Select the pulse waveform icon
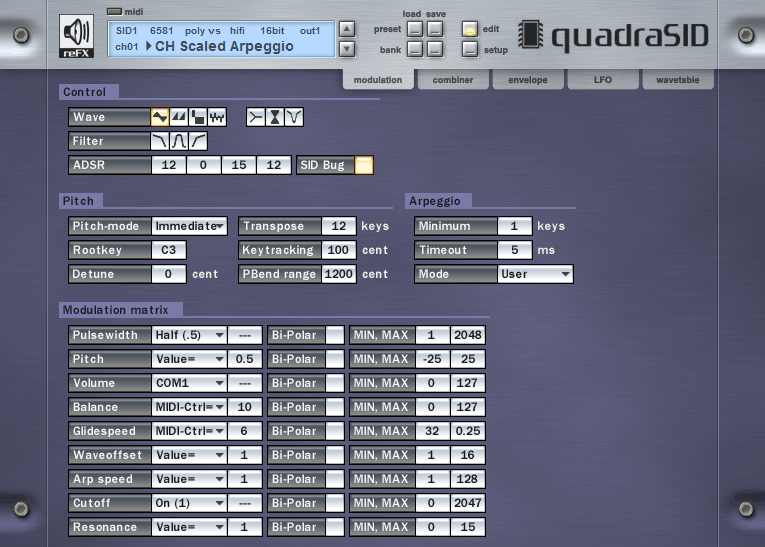The height and width of the screenshot is (547, 765). pos(198,117)
